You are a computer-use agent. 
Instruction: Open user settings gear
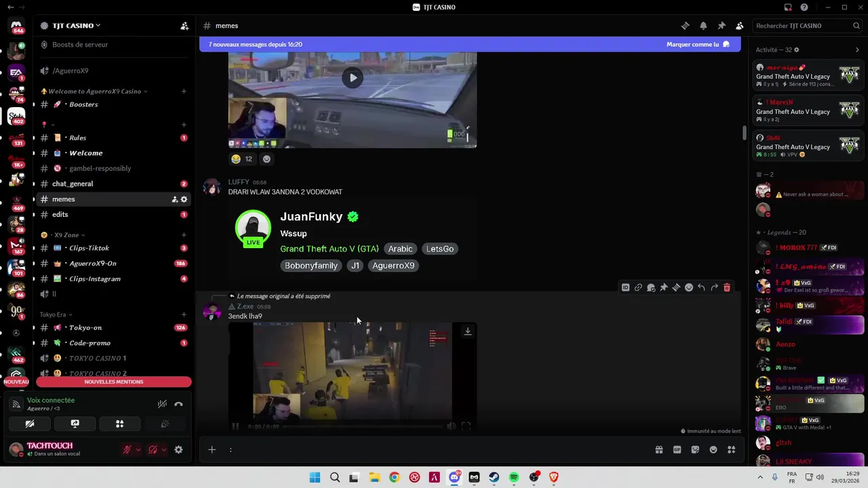tap(178, 449)
